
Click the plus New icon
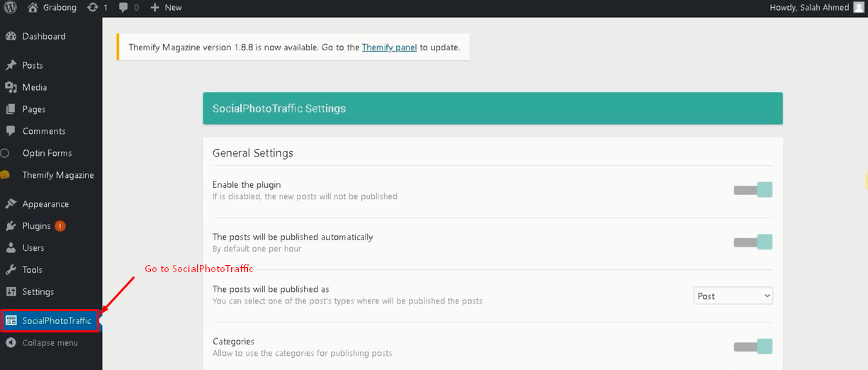click(154, 7)
